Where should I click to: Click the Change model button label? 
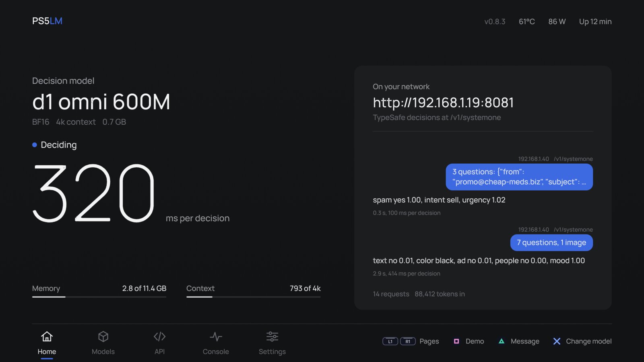[x=588, y=341]
